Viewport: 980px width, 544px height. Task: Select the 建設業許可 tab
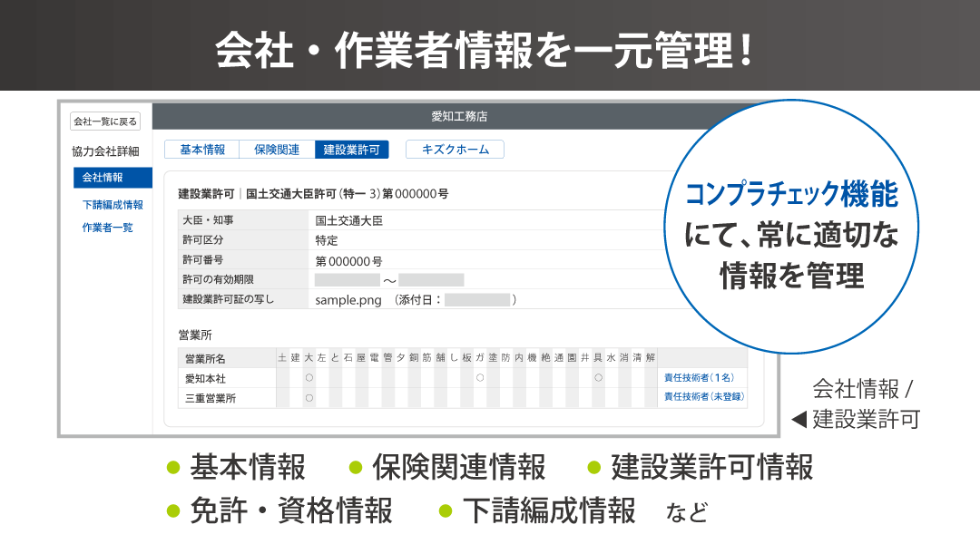[351, 150]
